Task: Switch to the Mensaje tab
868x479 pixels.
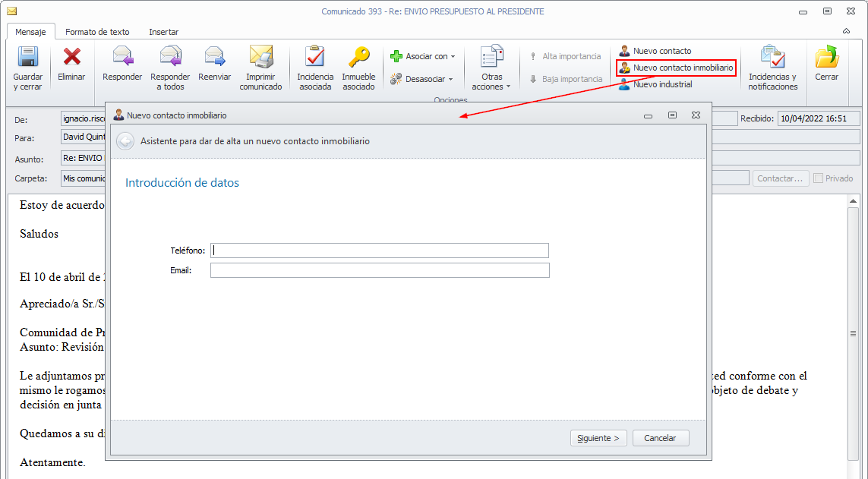Action: [30, 32]
